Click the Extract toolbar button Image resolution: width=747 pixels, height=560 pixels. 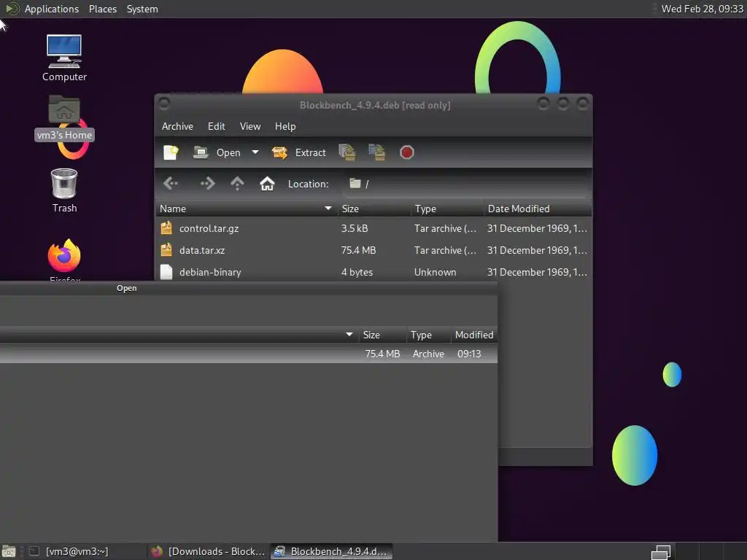click(298, 152)
